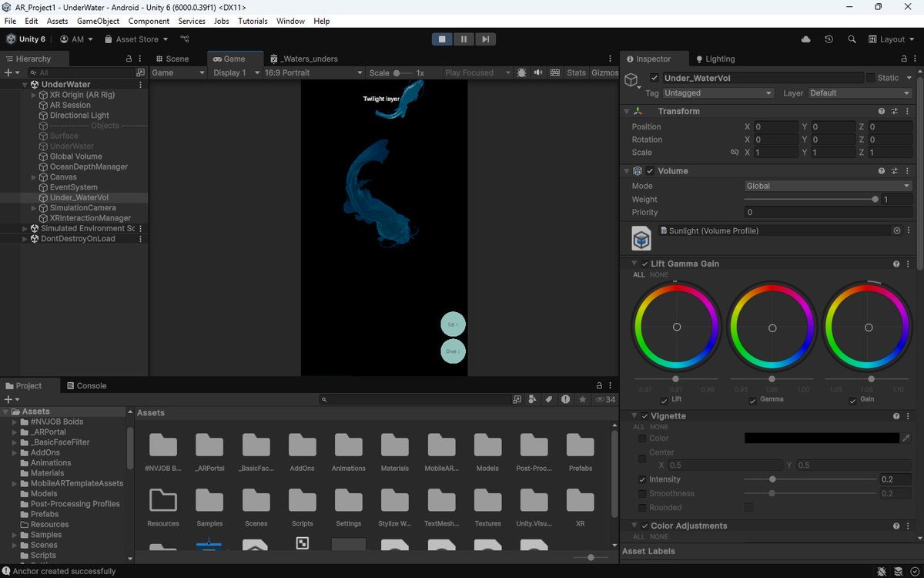The width and height of the screenshot is (924, 578).
Task: Click the Favorites star icon in the Project panel
Action: point(583,399)
